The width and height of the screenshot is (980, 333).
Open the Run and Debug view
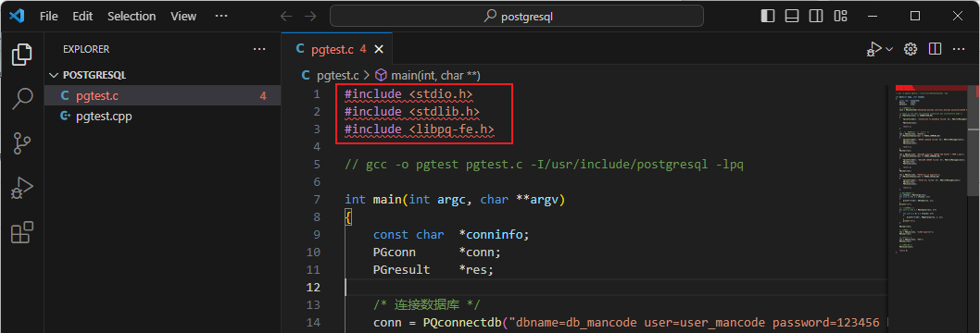coord(22,188)
